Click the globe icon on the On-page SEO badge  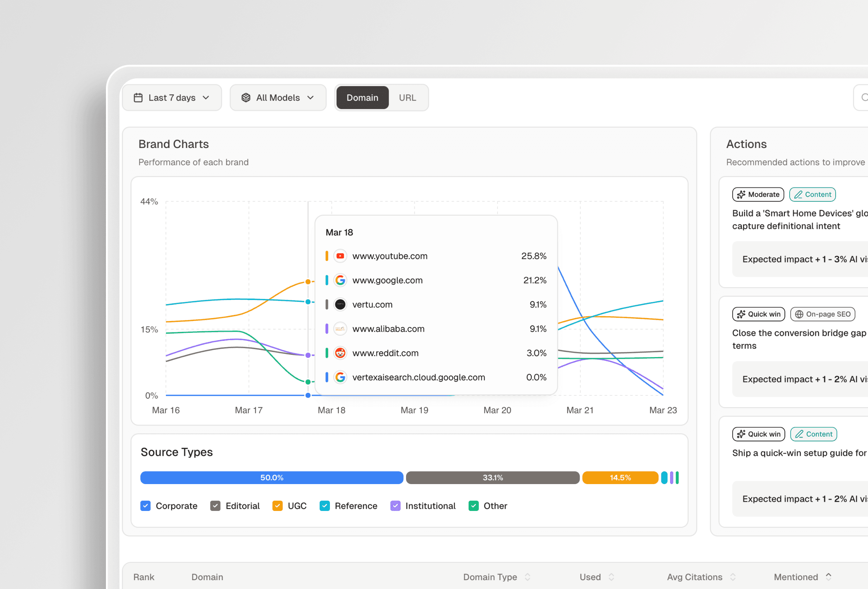pyautogui.click(x=799, y=314)
